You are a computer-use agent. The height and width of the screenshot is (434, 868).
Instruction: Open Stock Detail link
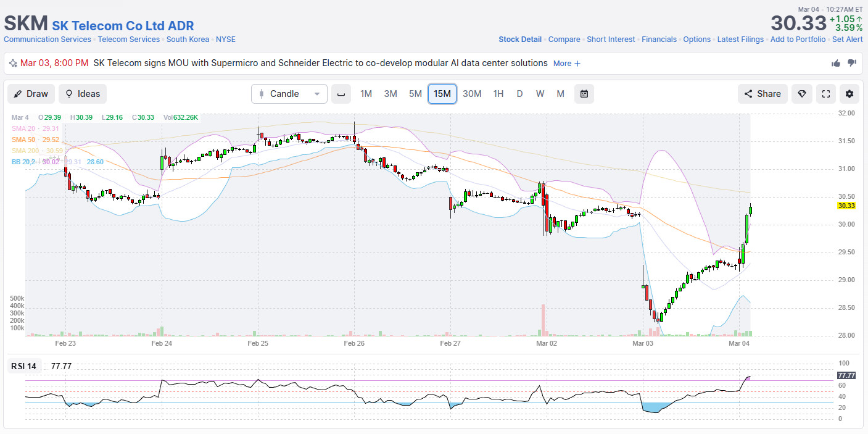(x=520, y=40)
